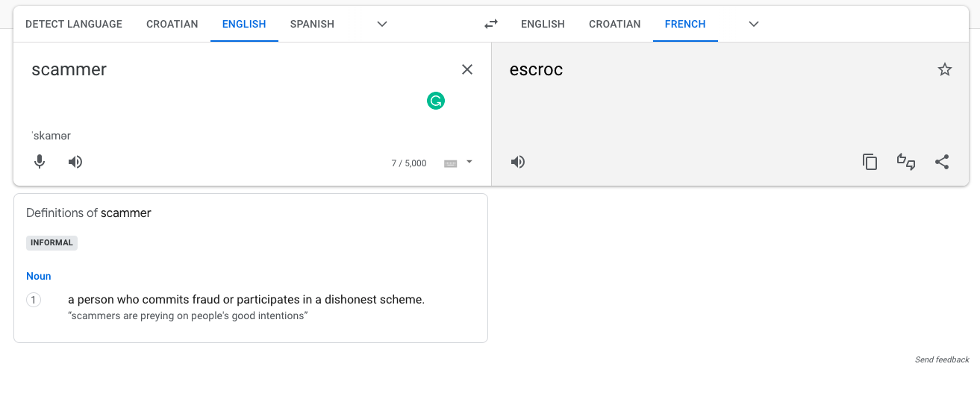Swap source and target languages
The image size is (980, 393).
click(x=490, y=24)
